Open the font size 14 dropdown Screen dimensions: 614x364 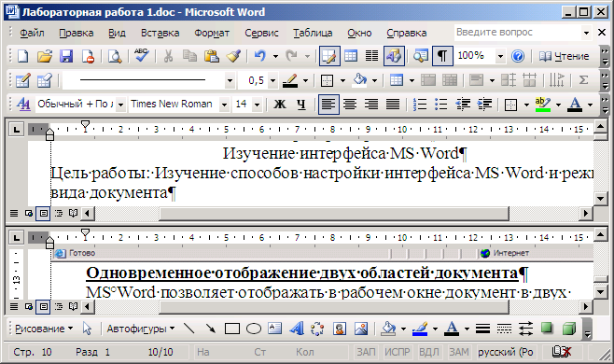pos(258,105)
